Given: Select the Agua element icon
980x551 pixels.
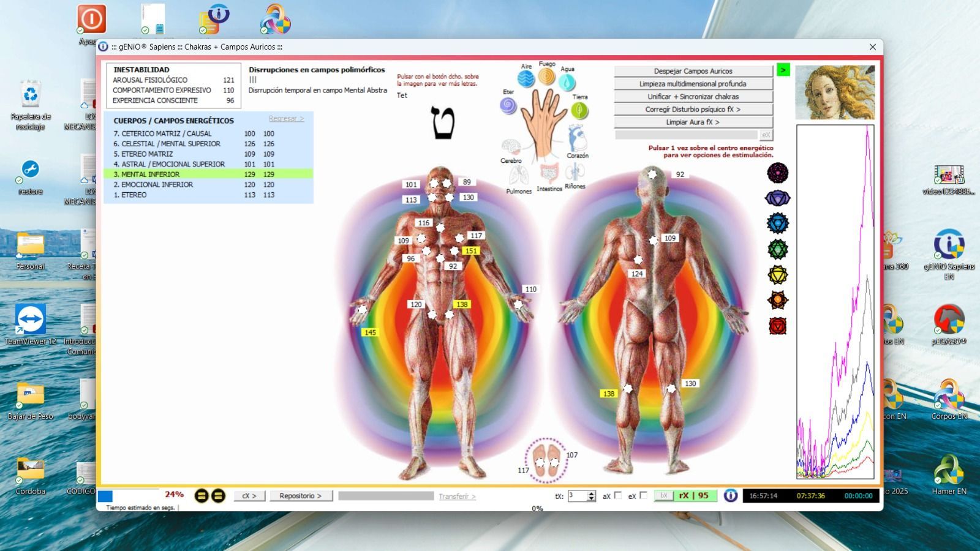Looking at the screenshot, I should [567, 82].
